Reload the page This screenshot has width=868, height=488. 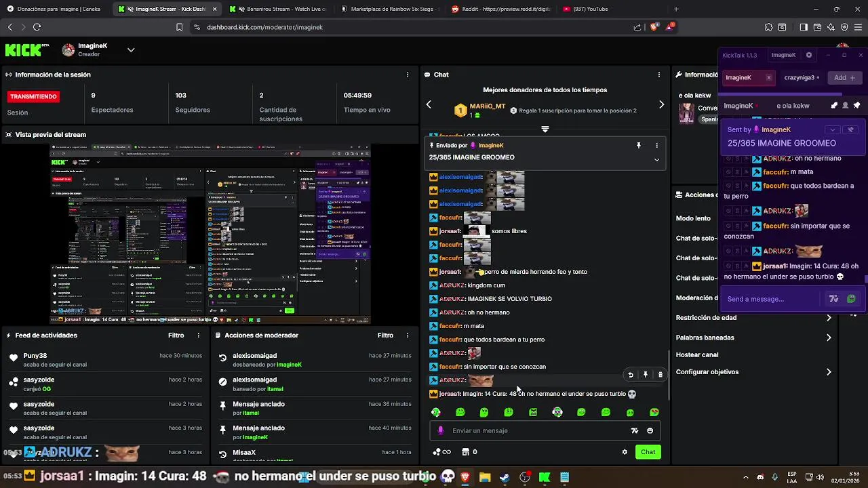[37, 27]
